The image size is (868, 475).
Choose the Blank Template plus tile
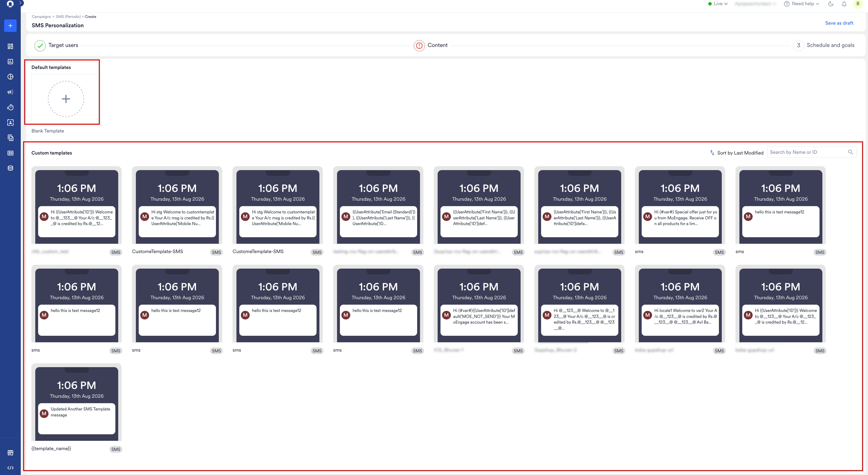pos(66,99)
